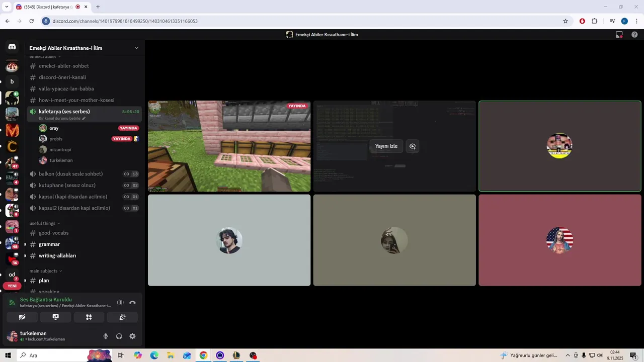Open Chrome extensions puzzle icon

(x=595, y=21)
